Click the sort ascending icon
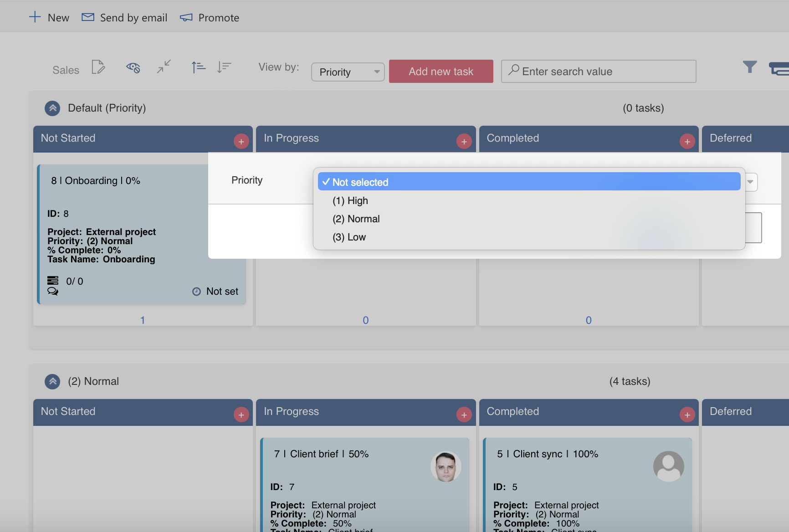789x532 pixels. pos(198,67)
